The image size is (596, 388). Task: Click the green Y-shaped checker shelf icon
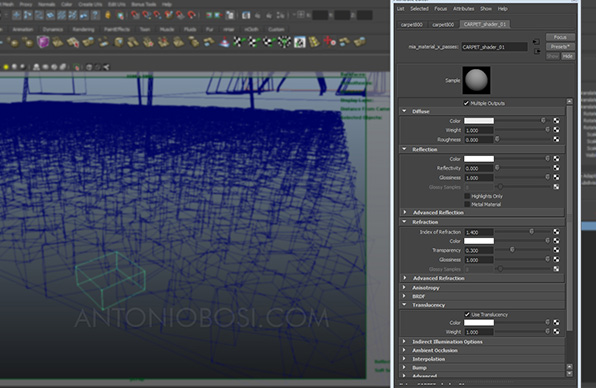tap(284, 42)
